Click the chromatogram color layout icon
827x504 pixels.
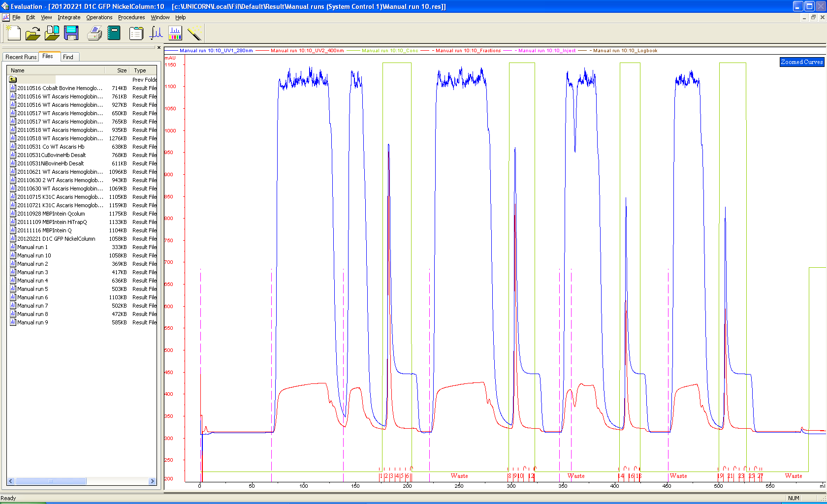point(175,33)
